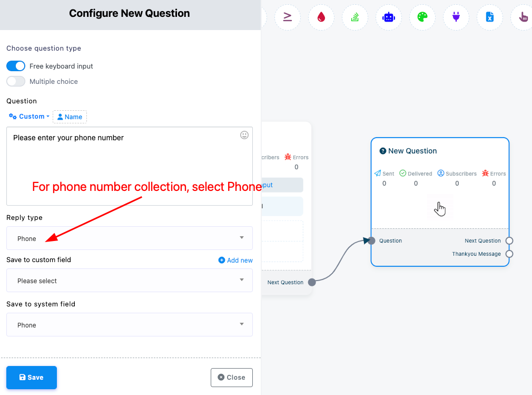
Task: Enable the Multiple choice toggle
Action: click(16, 82)
